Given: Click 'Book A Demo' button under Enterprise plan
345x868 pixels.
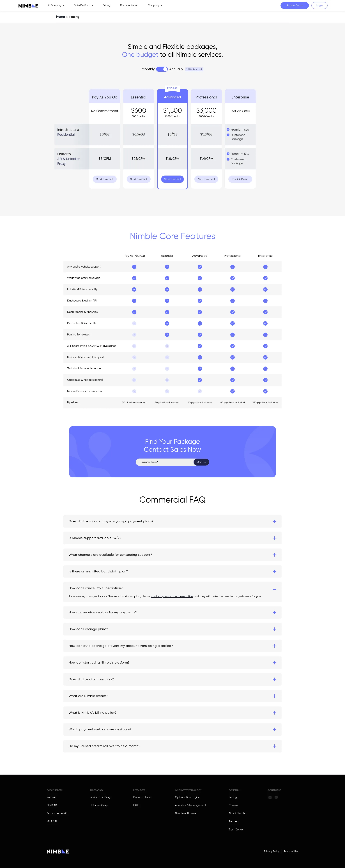Looking at the screenshot, I should pos(240,179).
